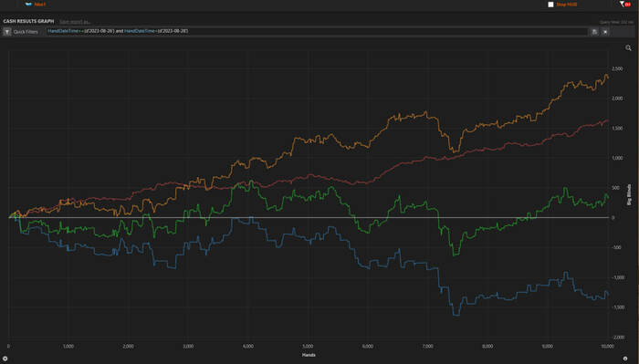This screenshot has width=639, height=364.
Task: Click the Hands x-axis label
Action: (x=309, y=355)
